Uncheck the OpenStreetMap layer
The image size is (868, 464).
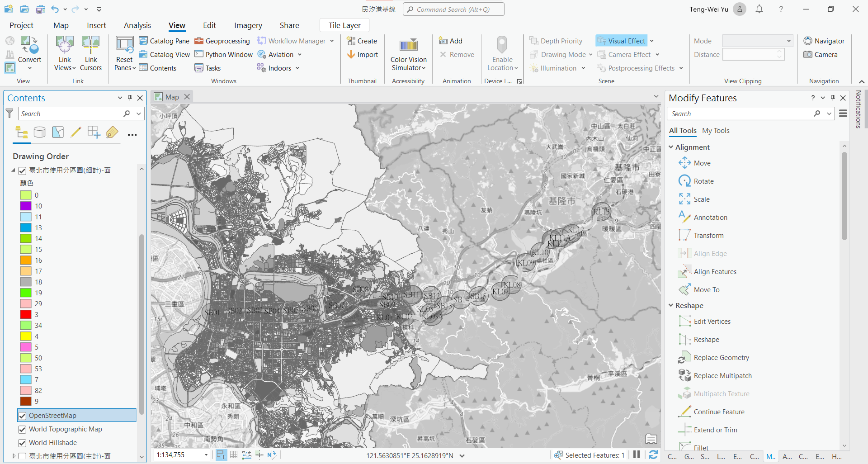tap(22, 415)
